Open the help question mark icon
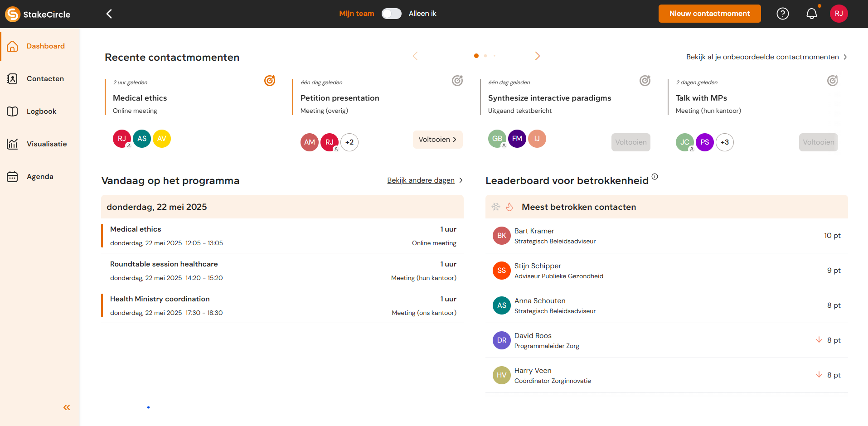The image size is (868, 426). 783,14
